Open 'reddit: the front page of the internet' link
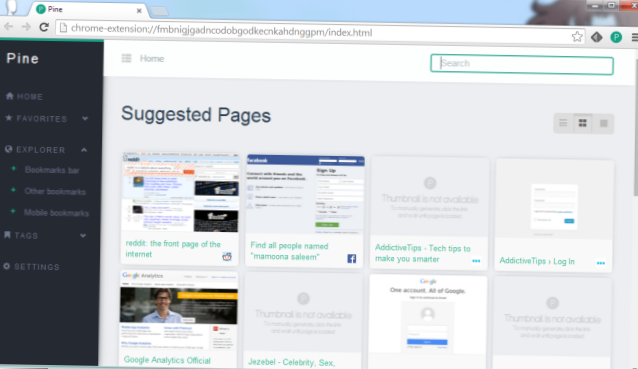This screenshot has height=369, width=638. tap(173, 249)
